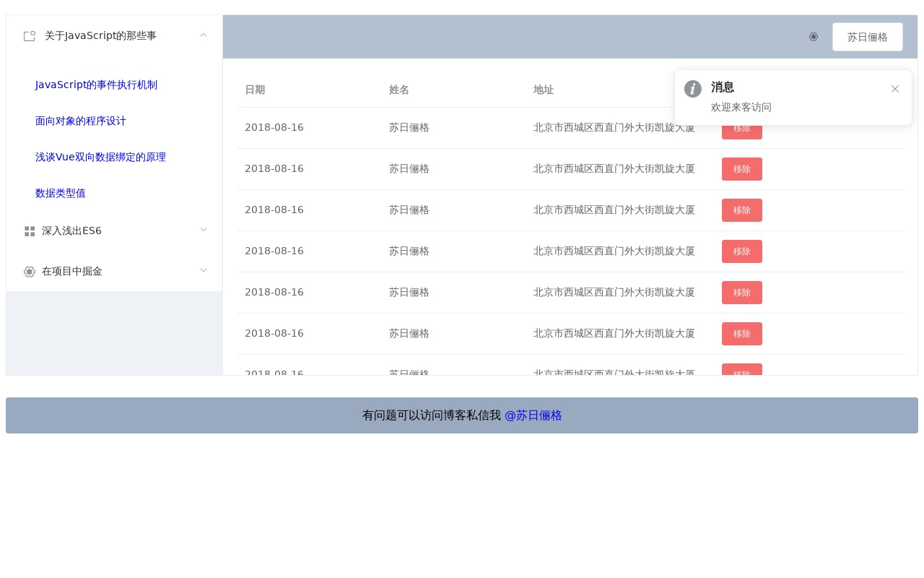924x578 pixels.
Task: Click the settings icon in header bar
Action: pos(814,37)
